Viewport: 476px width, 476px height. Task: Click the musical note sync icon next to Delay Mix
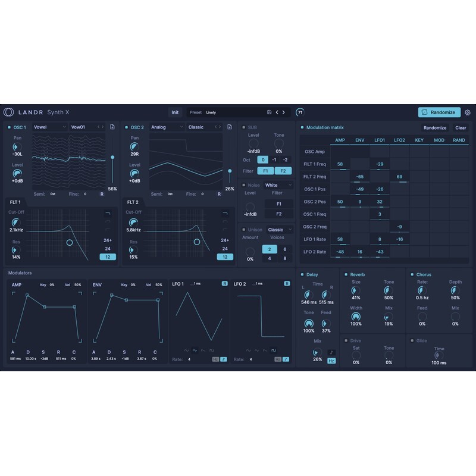(x=331, y=353)
